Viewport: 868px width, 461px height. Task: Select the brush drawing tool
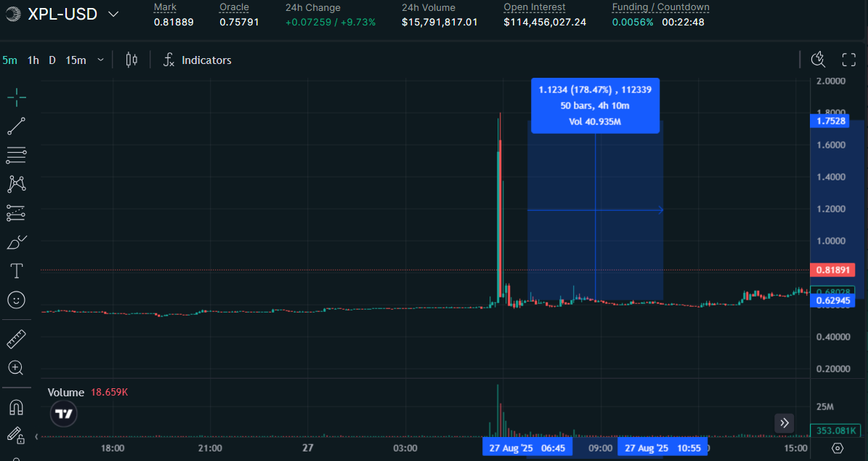16,242
